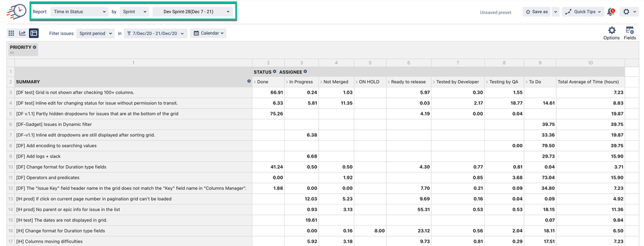This screenshot has height=246, width=644.
Task: Open the by Sprint dropdown
Action: pos(134,12)
